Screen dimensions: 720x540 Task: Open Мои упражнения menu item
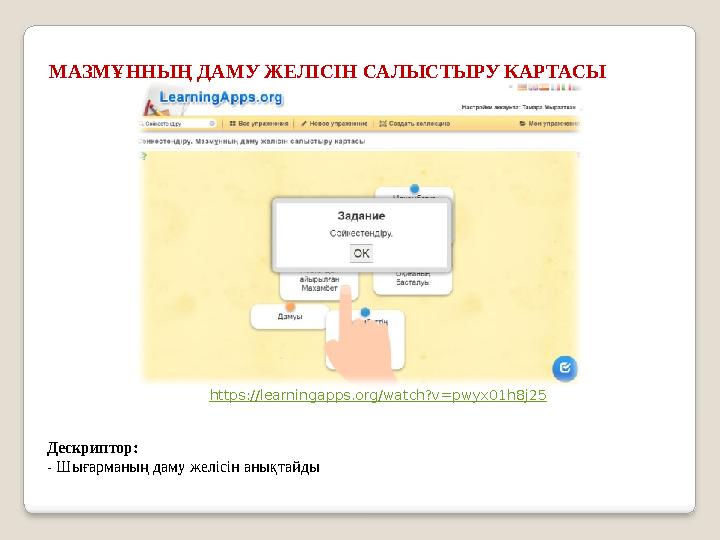coord(549,124)
